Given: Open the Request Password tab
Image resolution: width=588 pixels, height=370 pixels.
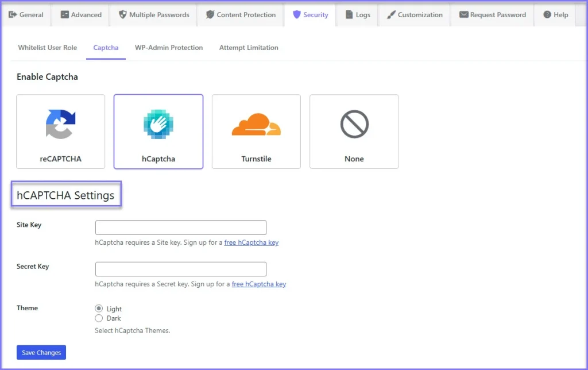Looking at the screenshot, I should [x=493, y=15].
